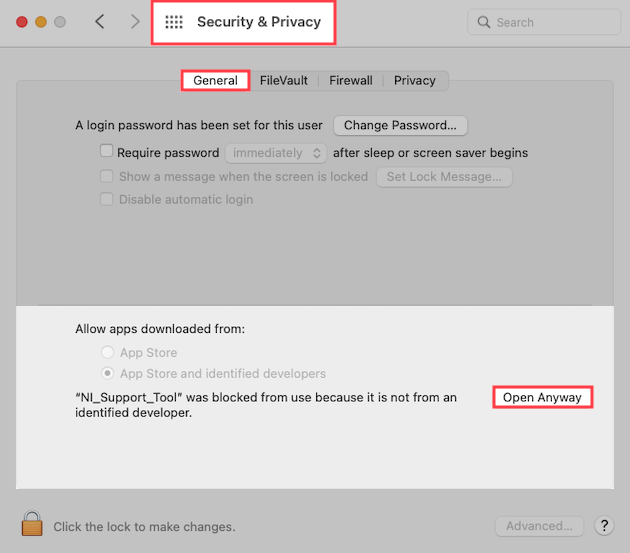Switch to the FileVault tab

284,80
